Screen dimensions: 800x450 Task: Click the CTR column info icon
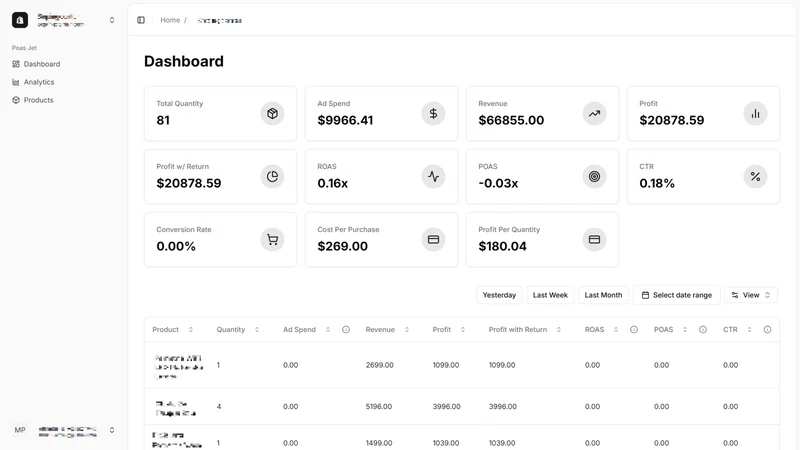[767, 330]
